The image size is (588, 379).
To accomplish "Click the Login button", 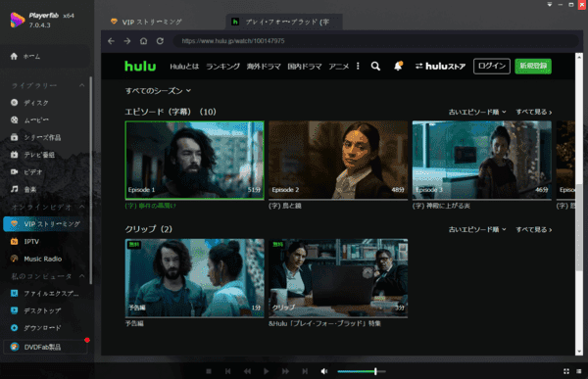I will click(x=492, y=66).
